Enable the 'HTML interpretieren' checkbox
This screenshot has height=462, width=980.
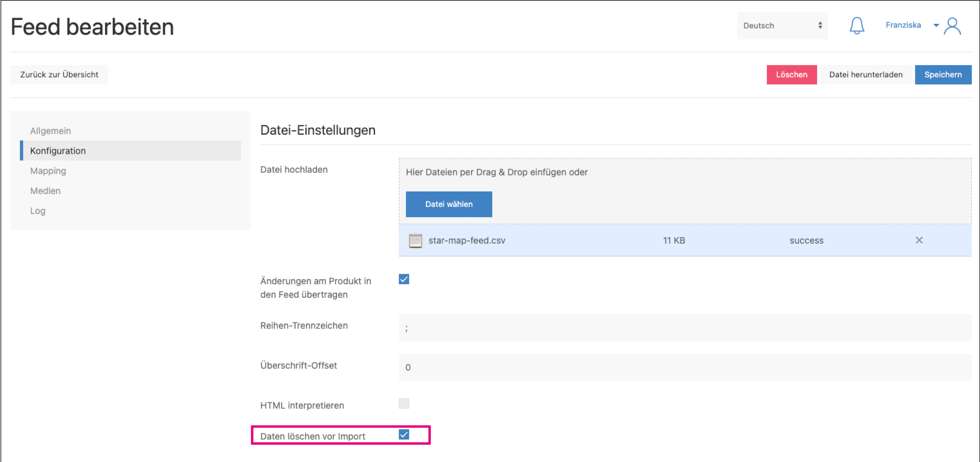[404, 403]
